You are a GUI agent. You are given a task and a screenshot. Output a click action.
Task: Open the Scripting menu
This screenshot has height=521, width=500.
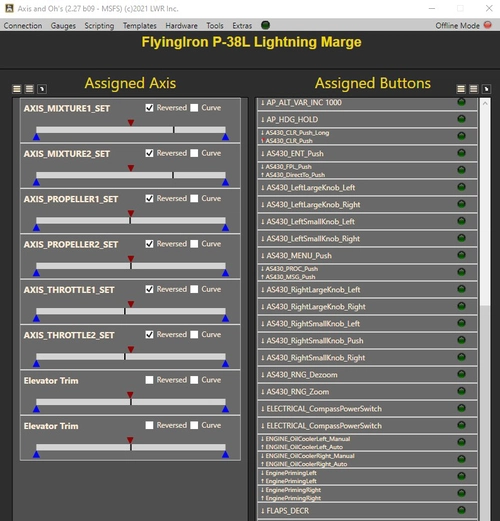[99, 26]
